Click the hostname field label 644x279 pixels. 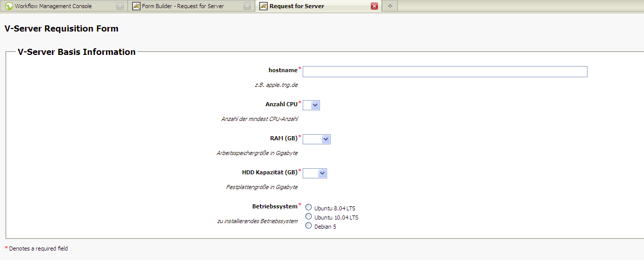pos(283,70)
